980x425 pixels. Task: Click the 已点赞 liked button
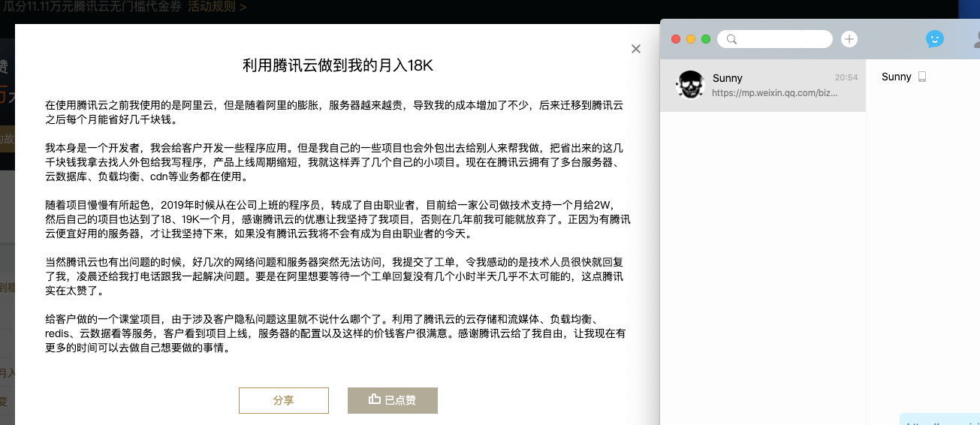click(x=393, y=400)
